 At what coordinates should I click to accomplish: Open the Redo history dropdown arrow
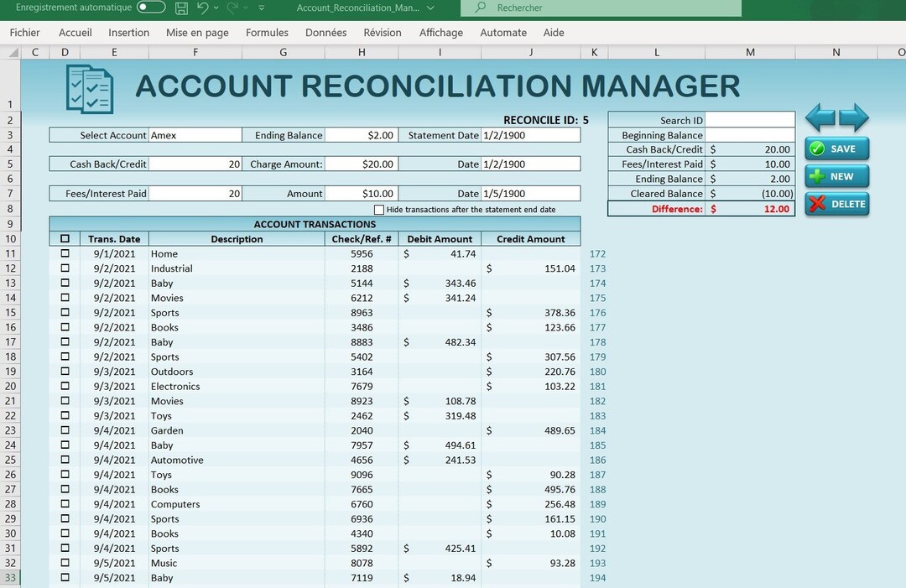(246, 8)
